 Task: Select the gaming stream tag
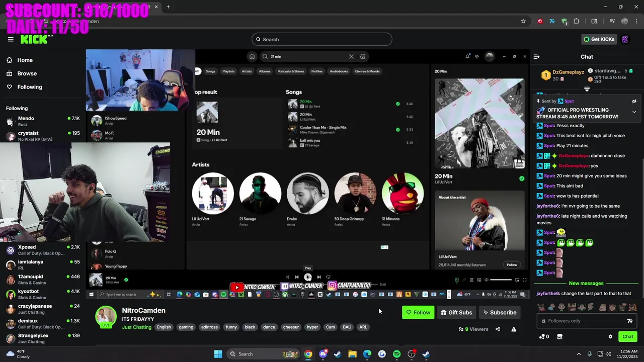(x=186, y=327)
